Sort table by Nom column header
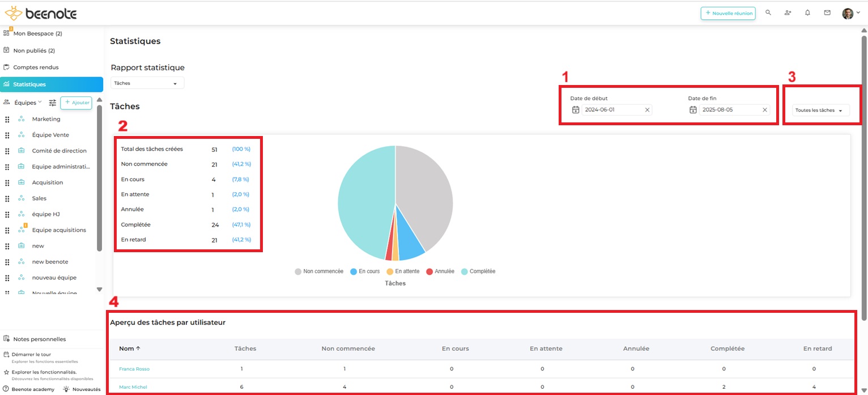 click(129, 349)
